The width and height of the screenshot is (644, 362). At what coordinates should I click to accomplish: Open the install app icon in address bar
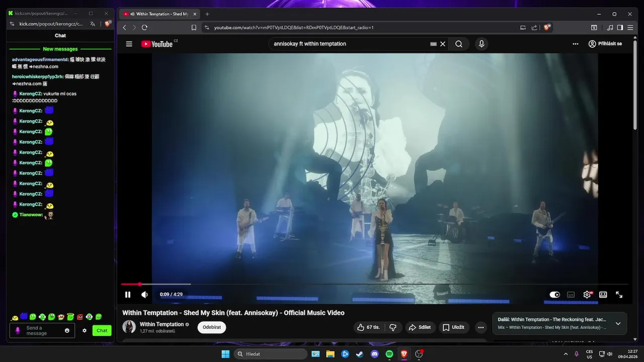tap(523, 28)
